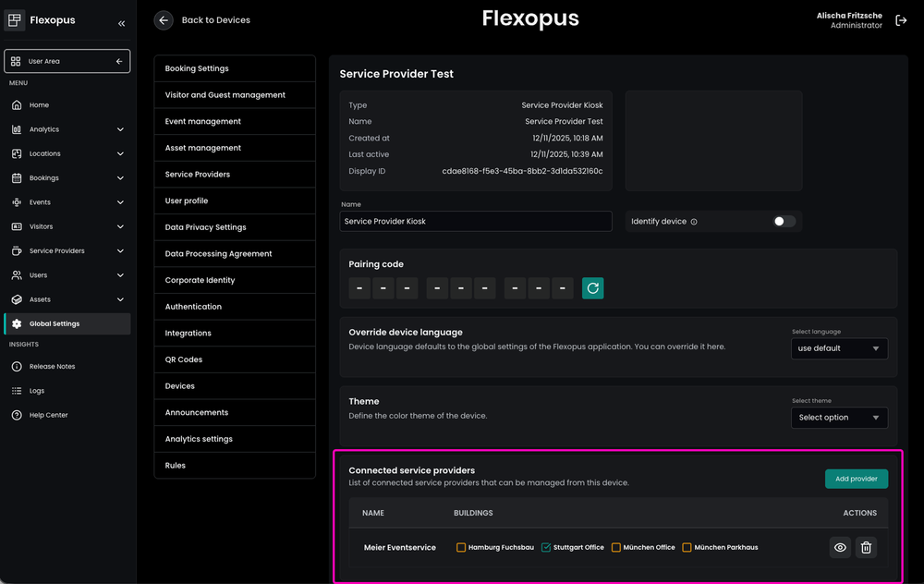Viewport: 924px width, 584px height.
Task: Open Release Notes in the sidebar
Action: click(52, 367)
